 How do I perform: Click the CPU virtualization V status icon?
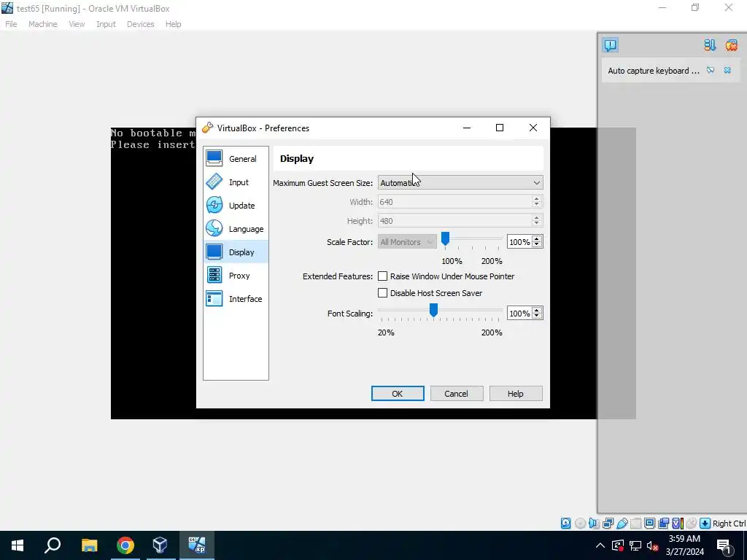[678, 524]
